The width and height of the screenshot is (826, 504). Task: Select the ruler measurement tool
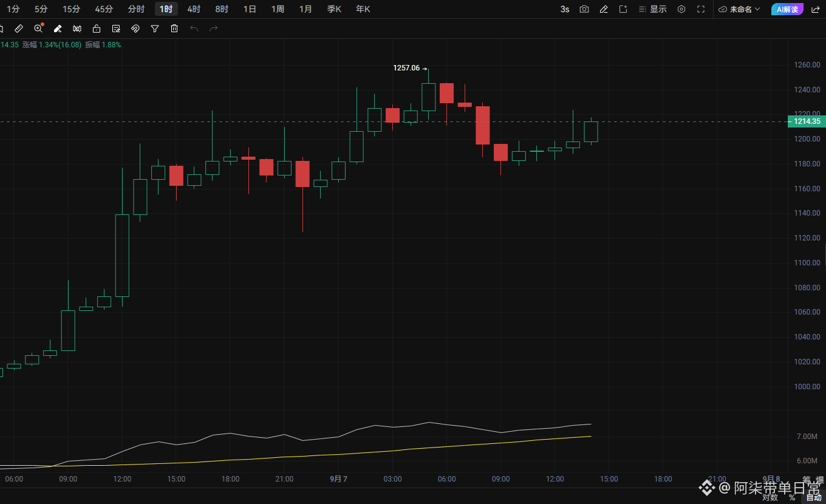19,29
